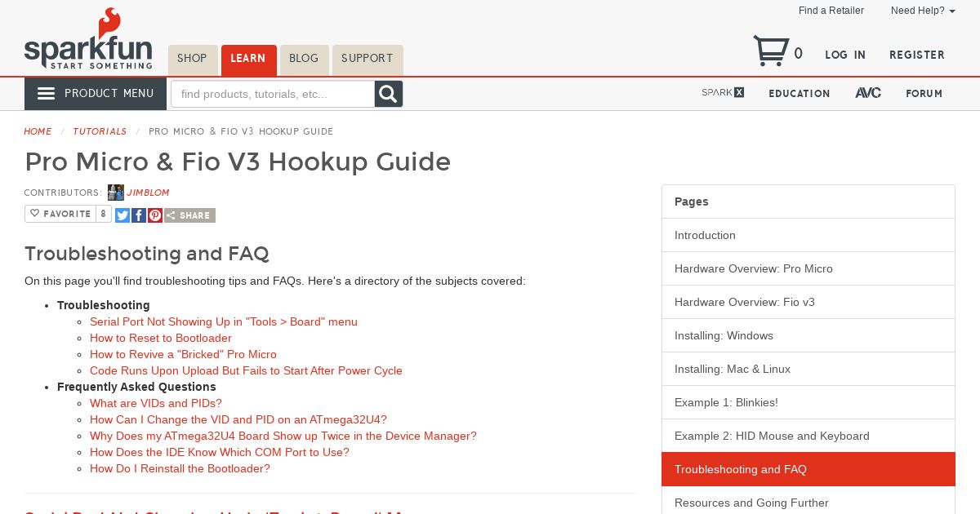Viewport: 980px width, 514px height.
Task: Open Serial Port Not Showing Up link
Action: [x=224, y=321]
